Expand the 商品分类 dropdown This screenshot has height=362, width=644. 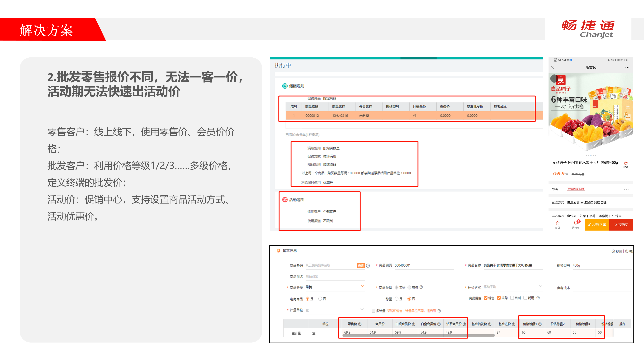(362, 286)
